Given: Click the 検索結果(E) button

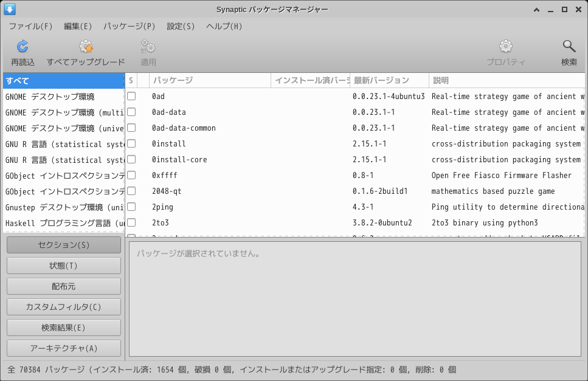Looking at the screenshot, I should coord(64,328).
